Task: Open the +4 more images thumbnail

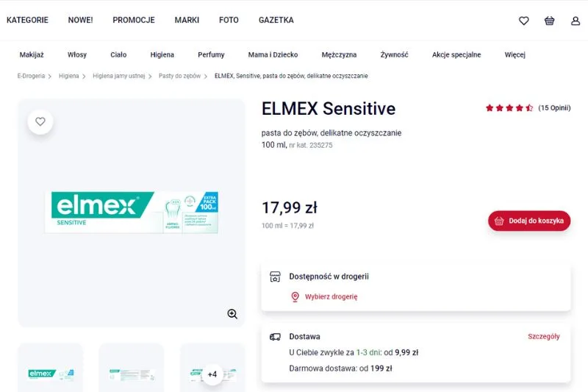Action: click(212, 374)
